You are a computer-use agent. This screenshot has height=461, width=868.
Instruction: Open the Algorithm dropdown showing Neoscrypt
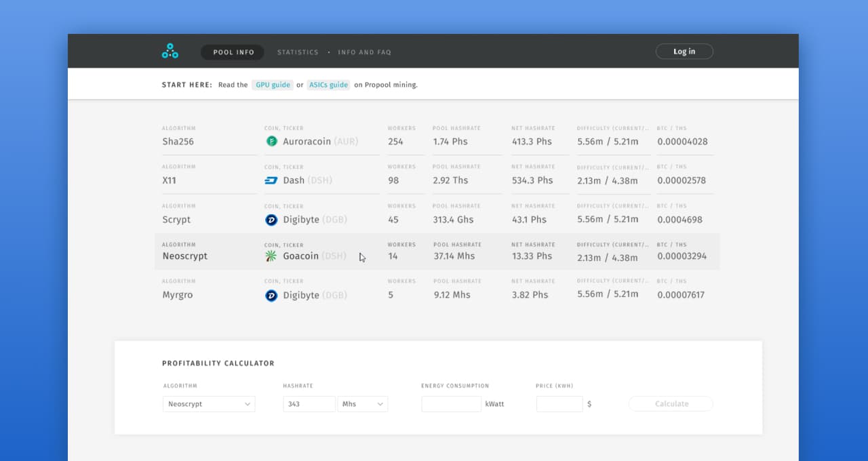208,403
